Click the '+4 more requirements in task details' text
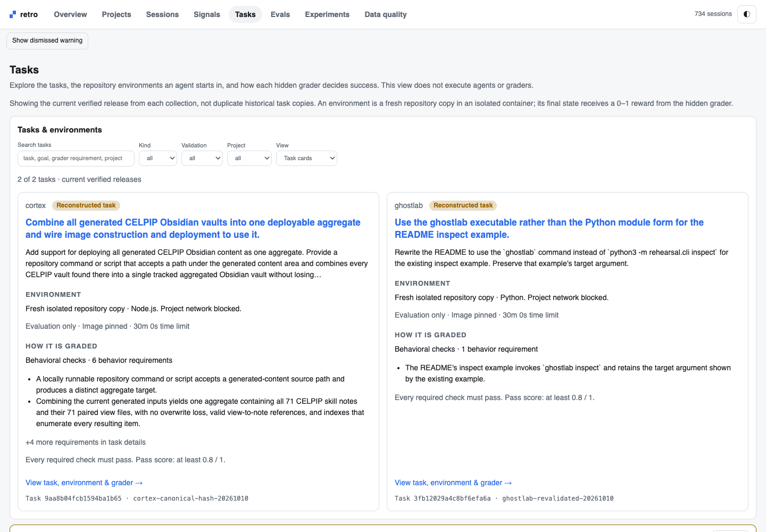This screenshot has width=766, height=532. pyautogui.click(x=86, y=442)
